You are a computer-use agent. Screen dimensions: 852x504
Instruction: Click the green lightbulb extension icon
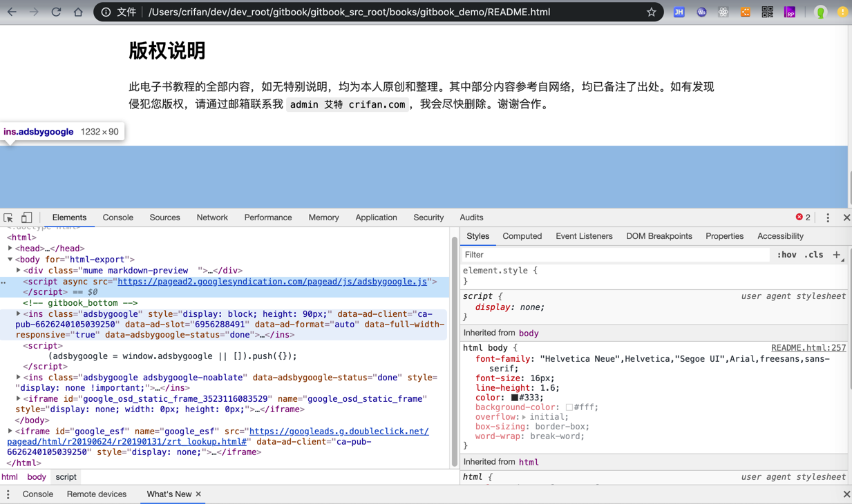820,12
